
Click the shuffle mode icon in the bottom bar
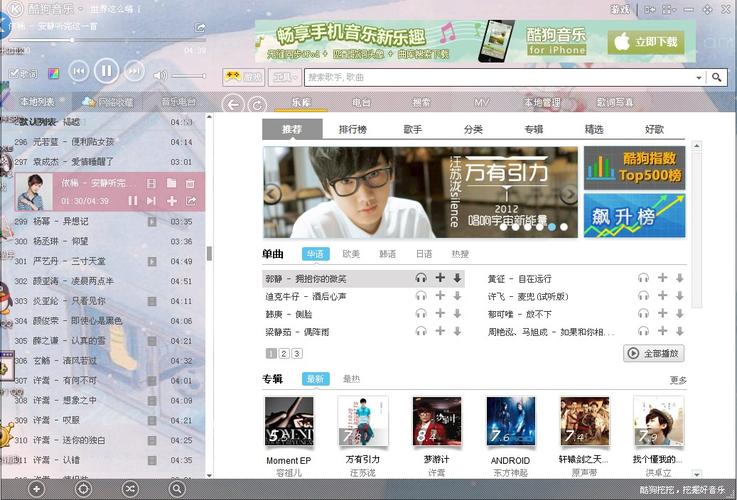click(130, 488)
